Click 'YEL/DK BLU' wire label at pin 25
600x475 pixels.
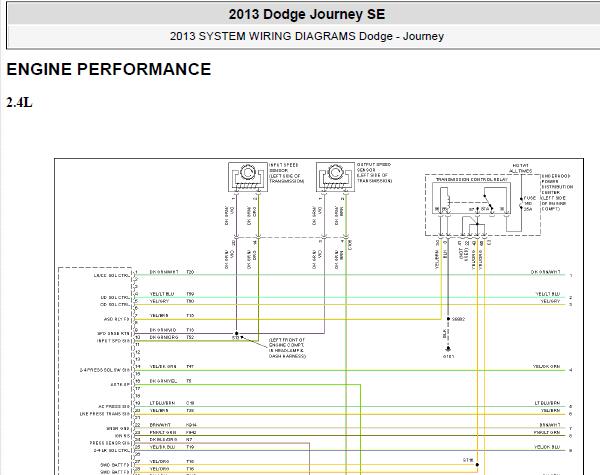click(x=162, y=447)
